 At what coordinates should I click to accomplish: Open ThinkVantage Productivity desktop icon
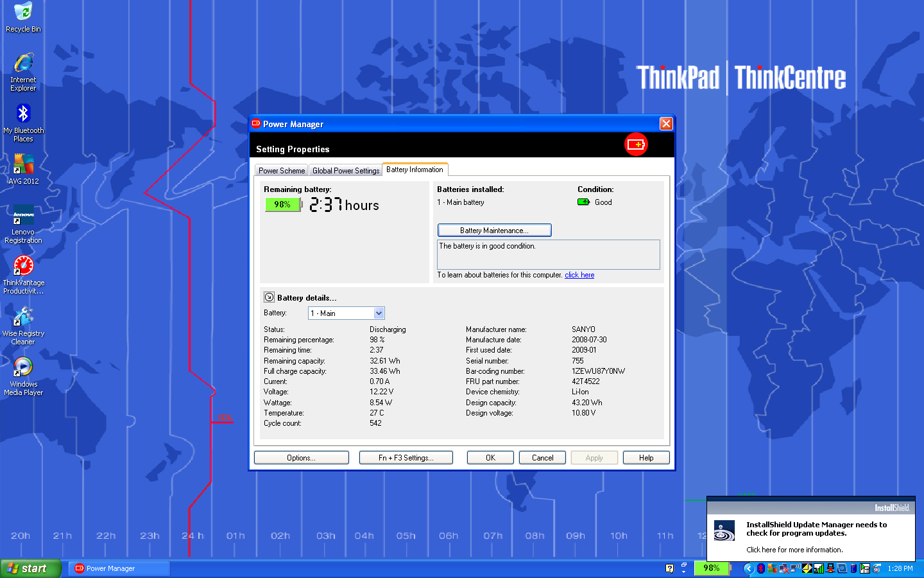(x=23, y=275)
